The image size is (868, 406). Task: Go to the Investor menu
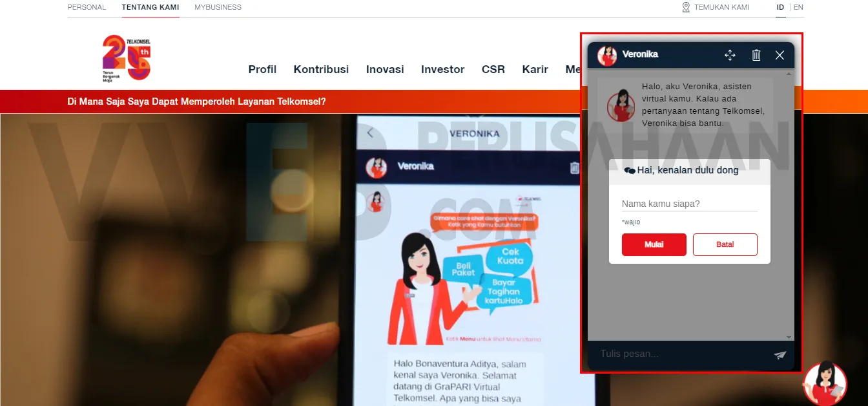pyautogui.click(x=442, y=70)
